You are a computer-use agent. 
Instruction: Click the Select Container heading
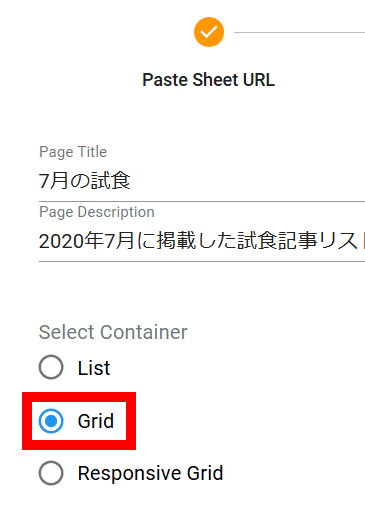pos(113,332)
